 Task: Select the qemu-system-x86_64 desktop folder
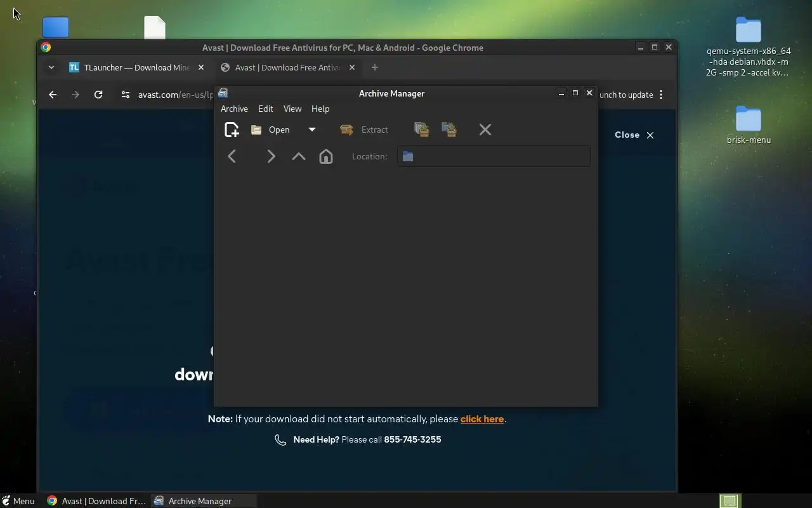coord(749,47)
